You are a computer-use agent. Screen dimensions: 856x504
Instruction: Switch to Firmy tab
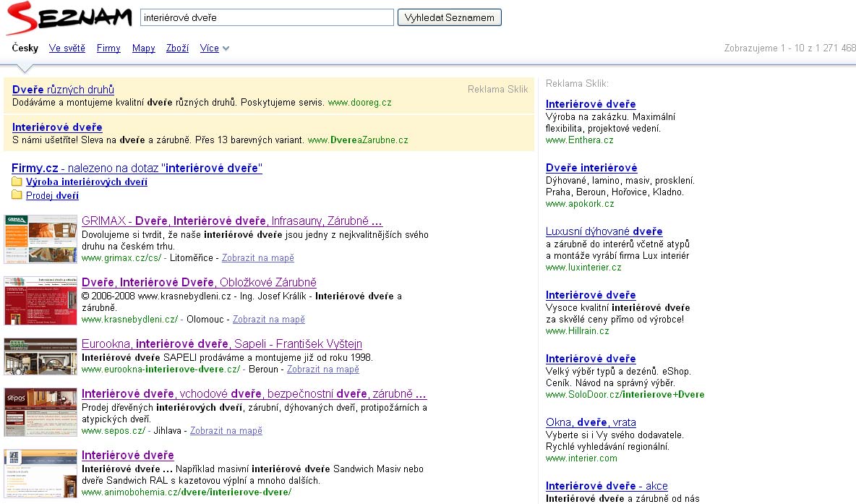108,48
